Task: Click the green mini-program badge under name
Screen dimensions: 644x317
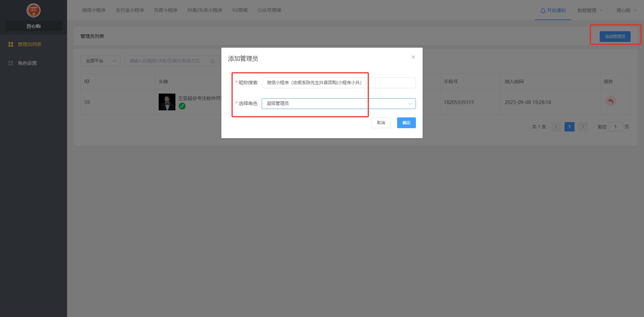Action: tap(182, 106)
